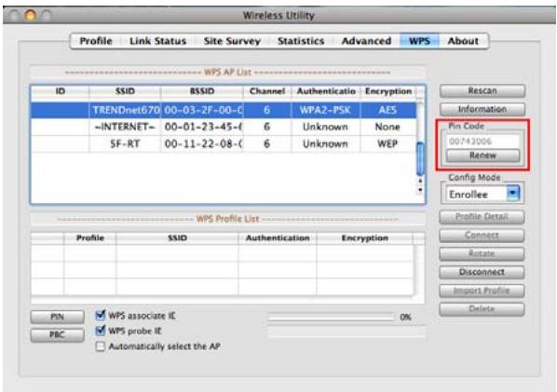Go to the Site Survey tab
Viewport: 557px width, 392px height.
(232, 41)
